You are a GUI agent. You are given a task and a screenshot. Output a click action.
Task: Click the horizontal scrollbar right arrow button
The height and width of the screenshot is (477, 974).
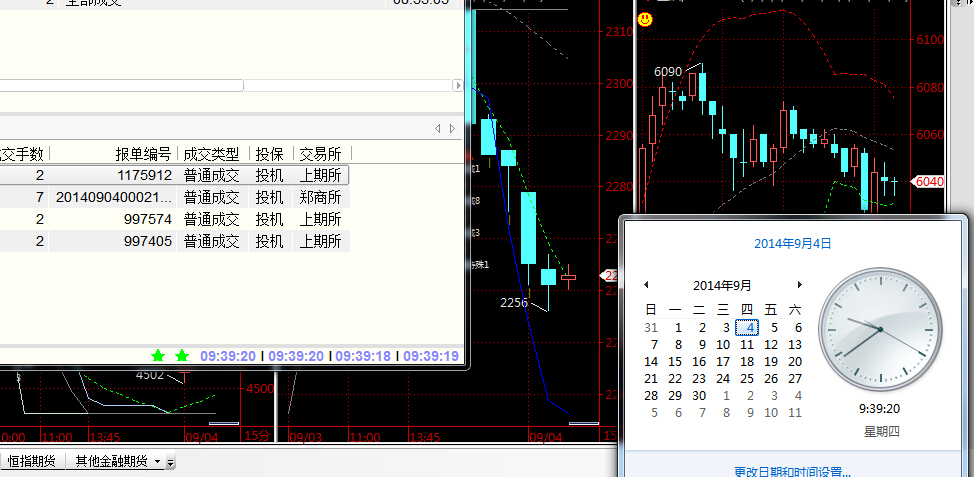458,86
